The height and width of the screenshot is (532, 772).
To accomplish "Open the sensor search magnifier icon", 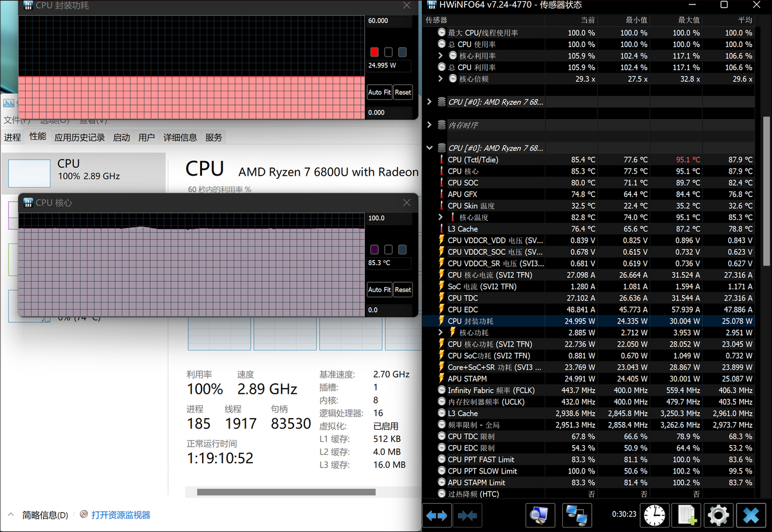I will pyautogui.click(x=540, y=515).
